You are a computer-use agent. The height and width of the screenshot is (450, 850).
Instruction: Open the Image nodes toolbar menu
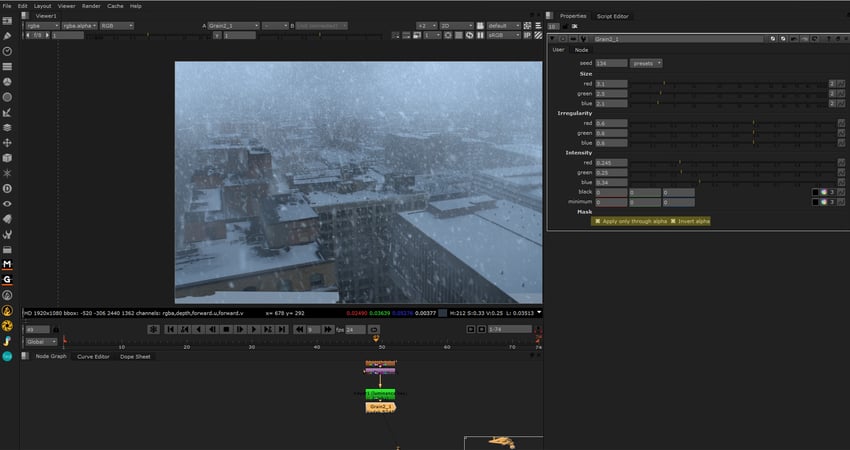click(7, 21)
